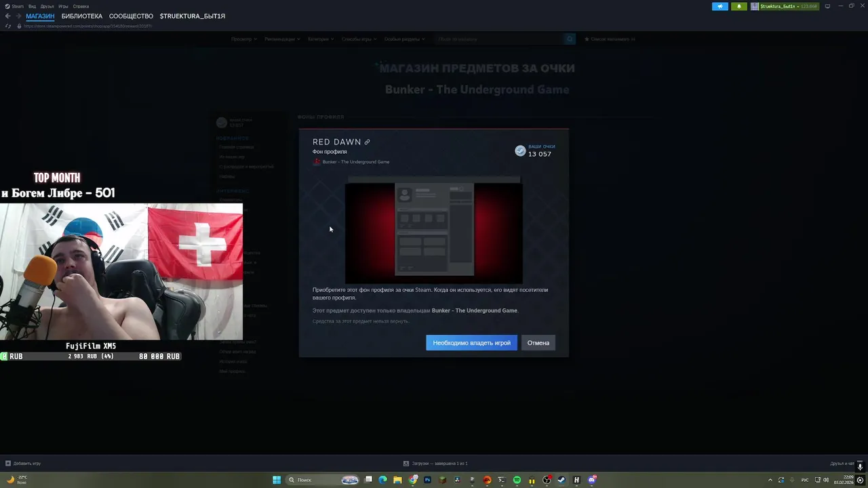This screenshot has width=868, height=488.
Task: Click the RED DAWN copy-link chain icon
Action: pos(367,142)
